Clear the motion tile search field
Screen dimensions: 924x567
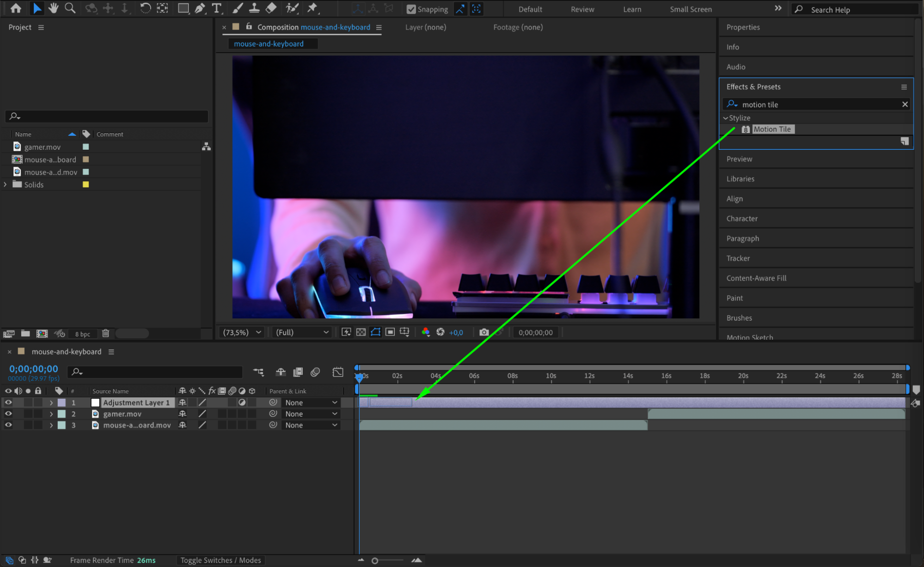[x=905, y=104]
